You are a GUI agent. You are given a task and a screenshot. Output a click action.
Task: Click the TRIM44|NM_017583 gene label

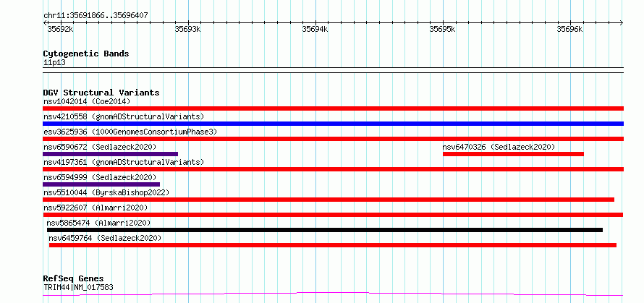(78, 287)
